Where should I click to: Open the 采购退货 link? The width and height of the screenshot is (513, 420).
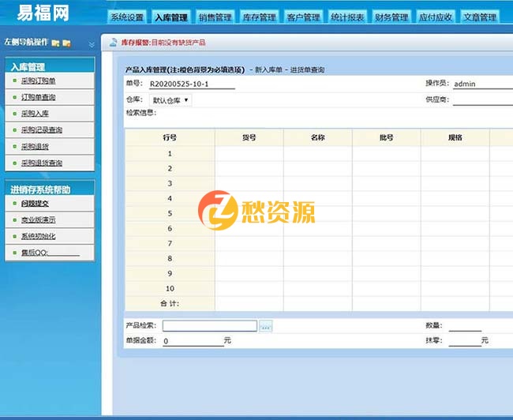pyautogui.click(x=35, y=146)
